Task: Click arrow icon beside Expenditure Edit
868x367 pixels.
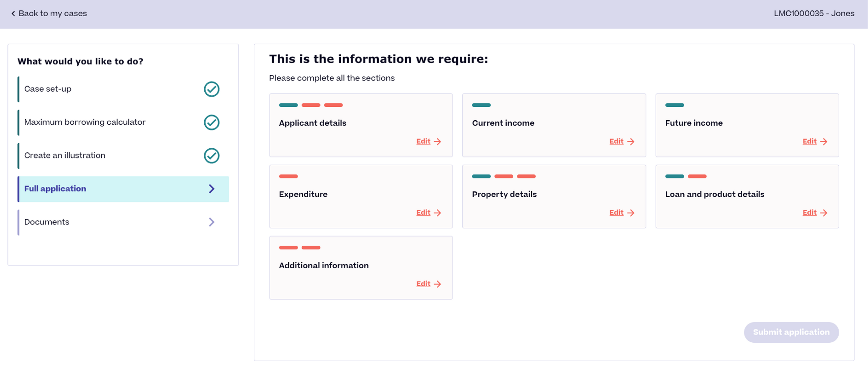Action: click(437, 213)
